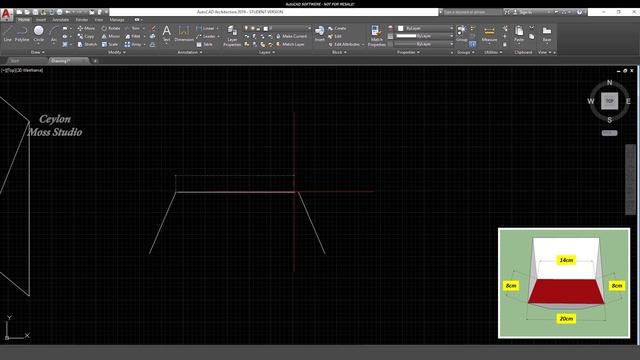The width and height of the screenshot is (640, 360).
Task: Open the Annotate ribbon tab
Action: (x=61, y=20)
